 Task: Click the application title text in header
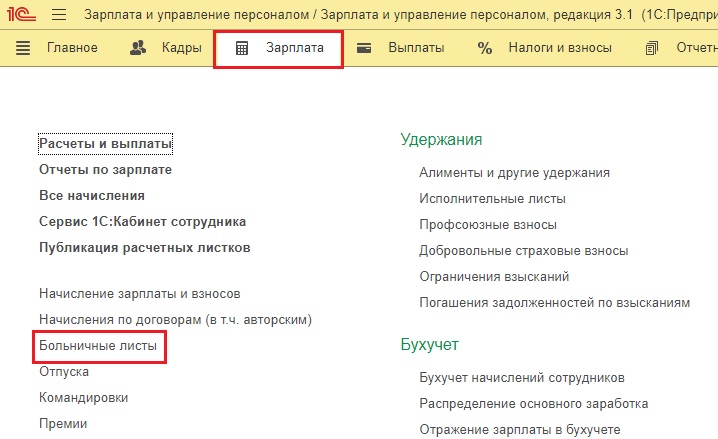pyautogui.click(x=401, y=15)
